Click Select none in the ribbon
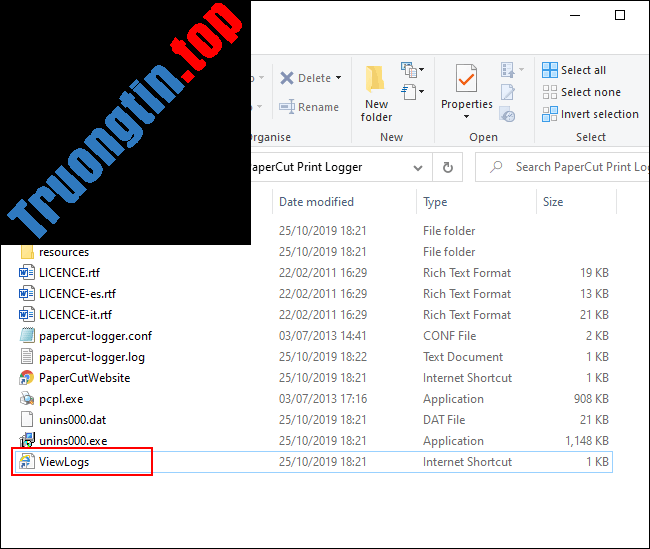The image size is (650, 549). coord(582,92)
